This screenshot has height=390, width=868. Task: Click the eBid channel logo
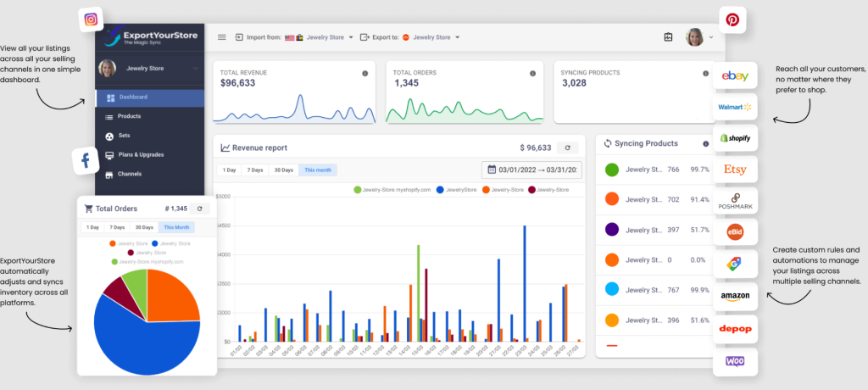tap(735, 232)
